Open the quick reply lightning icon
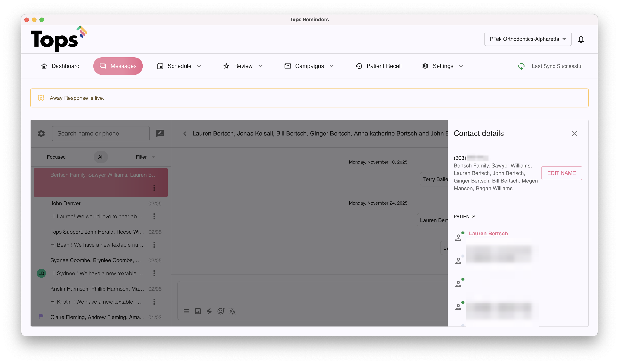619x364 pixels. point(209,311)
